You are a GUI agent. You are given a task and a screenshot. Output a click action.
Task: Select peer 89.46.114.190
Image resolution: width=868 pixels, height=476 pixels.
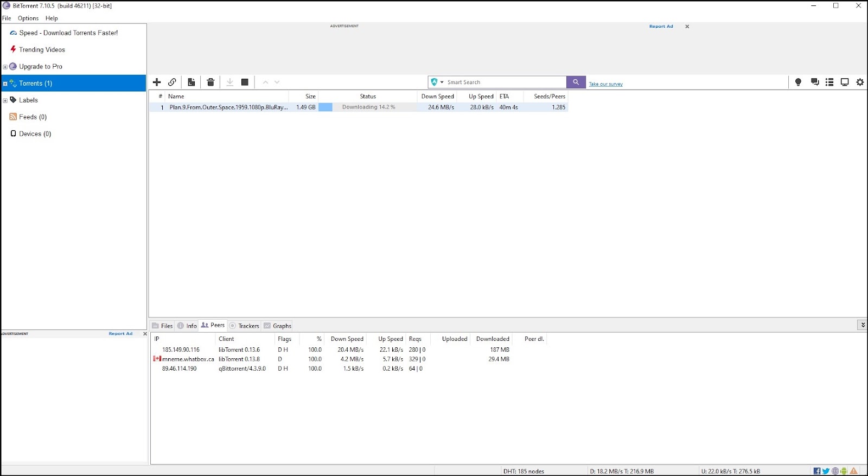pyautogui.click(x=179, y=369)
